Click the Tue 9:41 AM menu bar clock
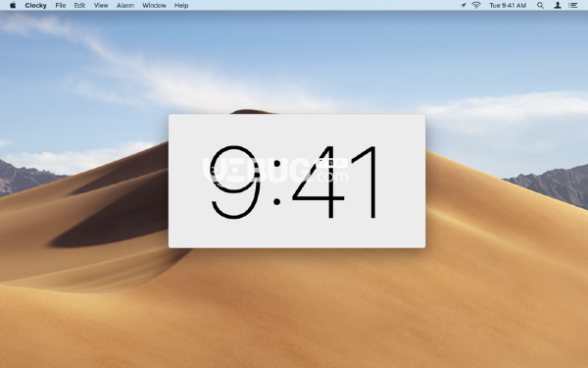The image size is (588, 368). click(x=508, y=5)
